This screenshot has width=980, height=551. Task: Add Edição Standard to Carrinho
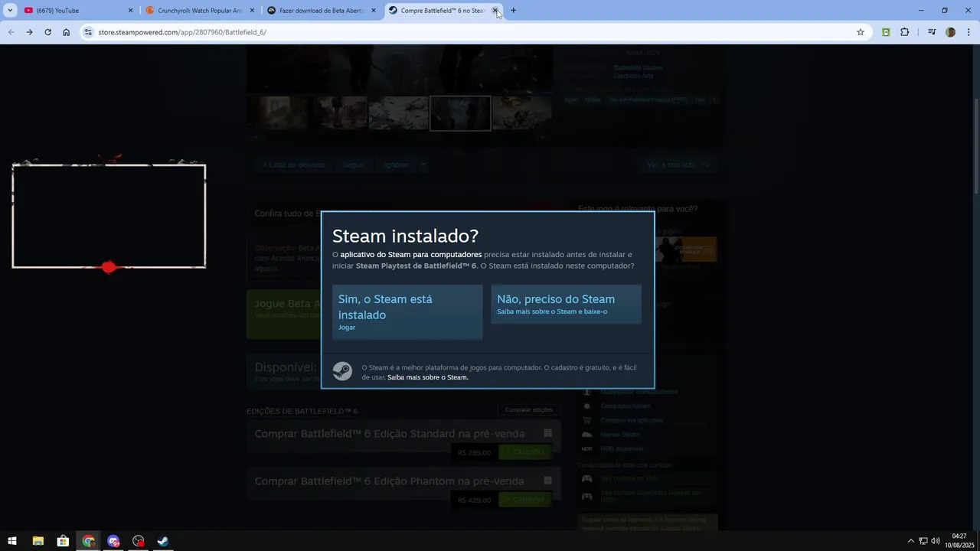524,452
